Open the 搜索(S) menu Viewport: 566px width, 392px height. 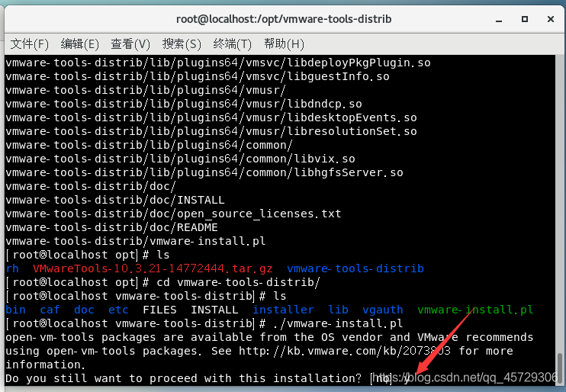[x=182, y=44]
